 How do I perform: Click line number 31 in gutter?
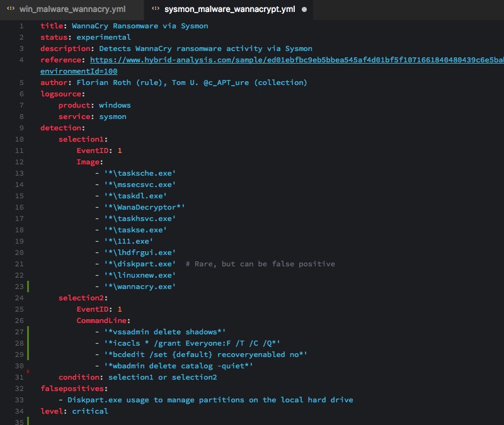[20, 377]
